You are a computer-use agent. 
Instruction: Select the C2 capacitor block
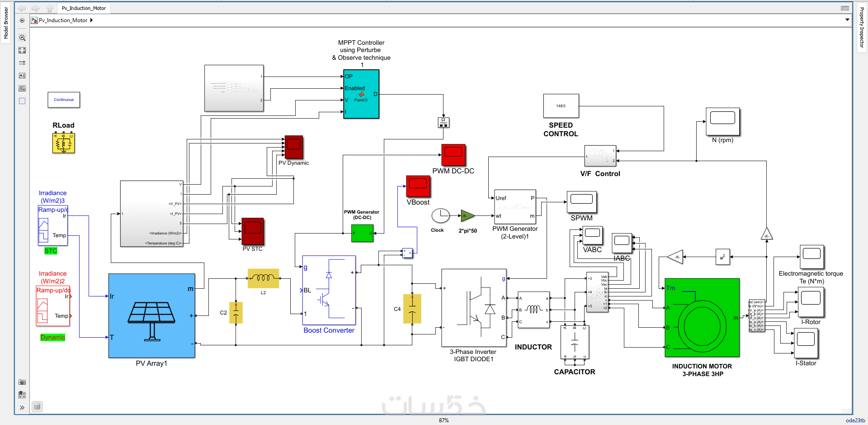click(x=236, y=313)
